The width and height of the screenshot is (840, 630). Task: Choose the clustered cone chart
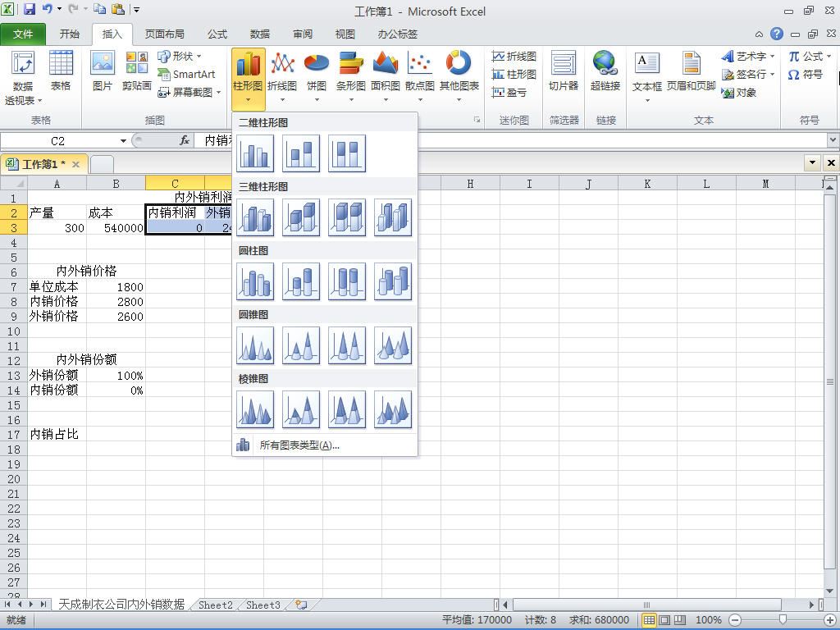tap(255, 345)
